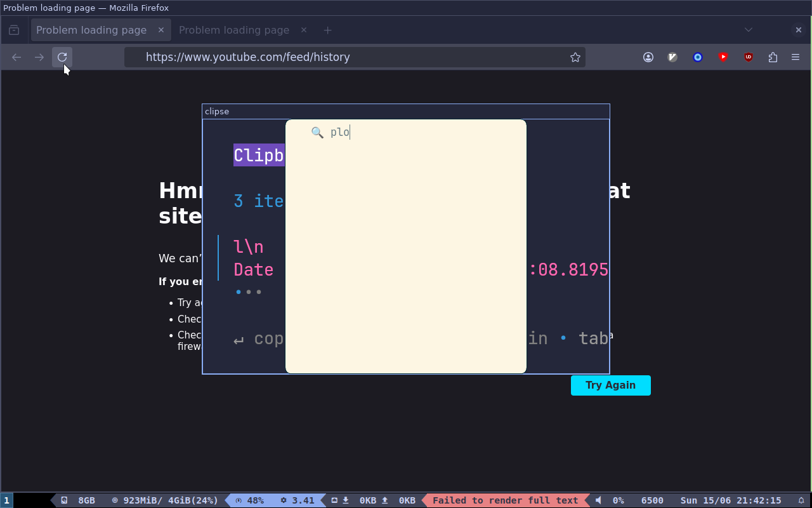Close the Firefox window with the X button
812x508 pixels.
[799, 30]
